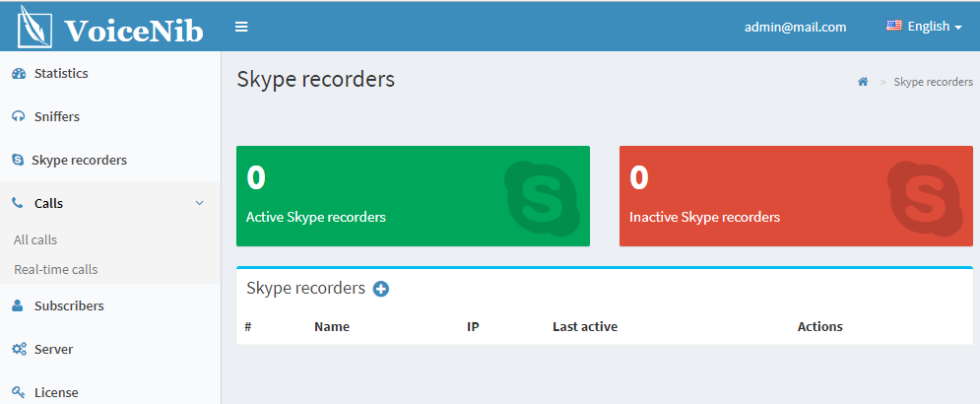Click the home breadcrumb icon
This screenshot has width=980, height=404.
coord(863,82)
